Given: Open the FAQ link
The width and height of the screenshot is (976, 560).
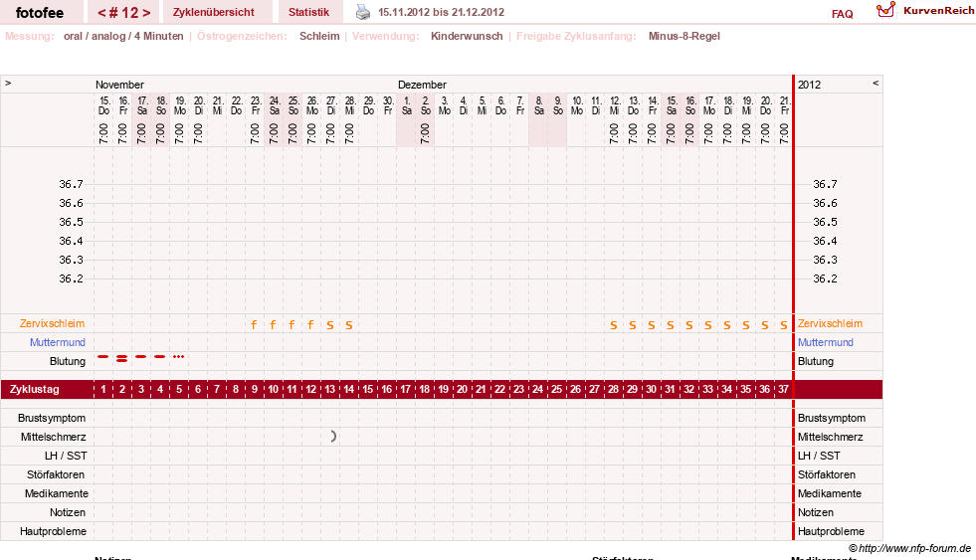Looking at the screenshot, I should pos(842,14).
